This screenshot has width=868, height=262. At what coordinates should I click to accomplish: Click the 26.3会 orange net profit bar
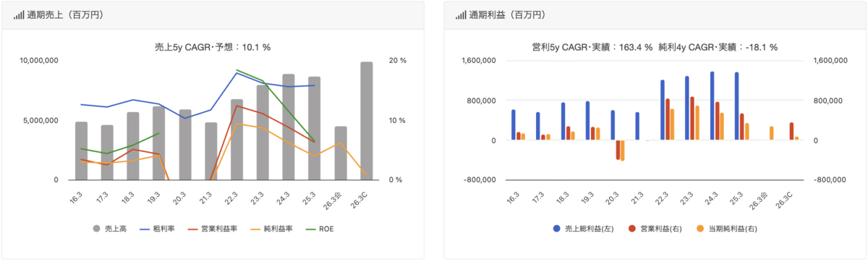pyautogui.click(x=772, y=133)
